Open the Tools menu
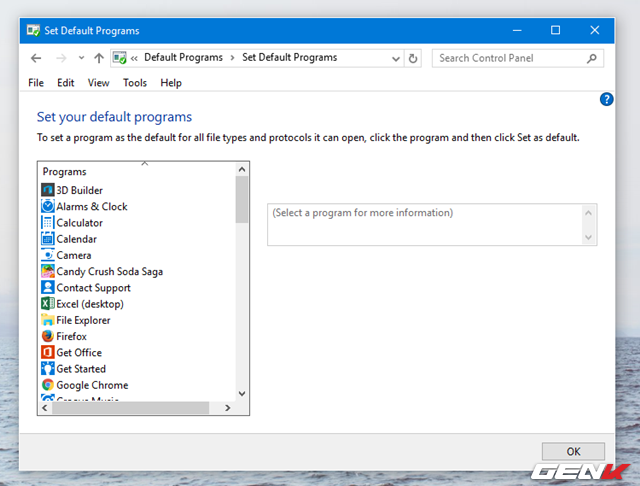 pyautogui.click(x=135, y=83)
